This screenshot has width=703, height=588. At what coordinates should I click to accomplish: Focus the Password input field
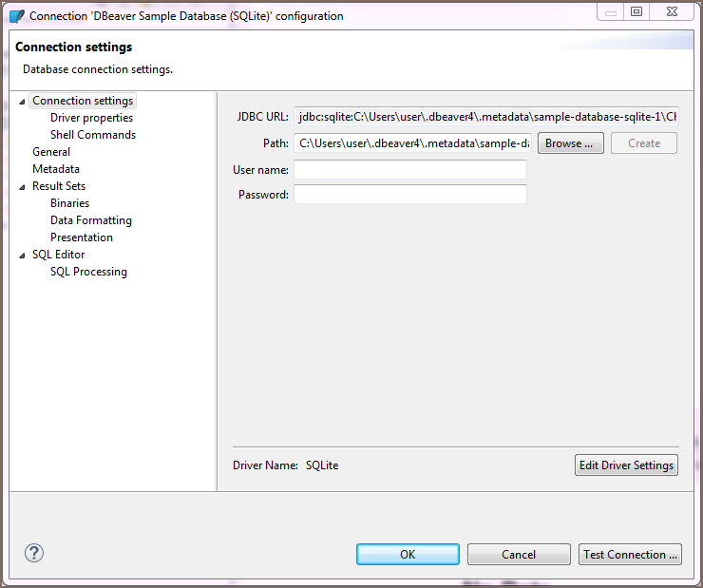pyautogui.click(x=409, y=195)
